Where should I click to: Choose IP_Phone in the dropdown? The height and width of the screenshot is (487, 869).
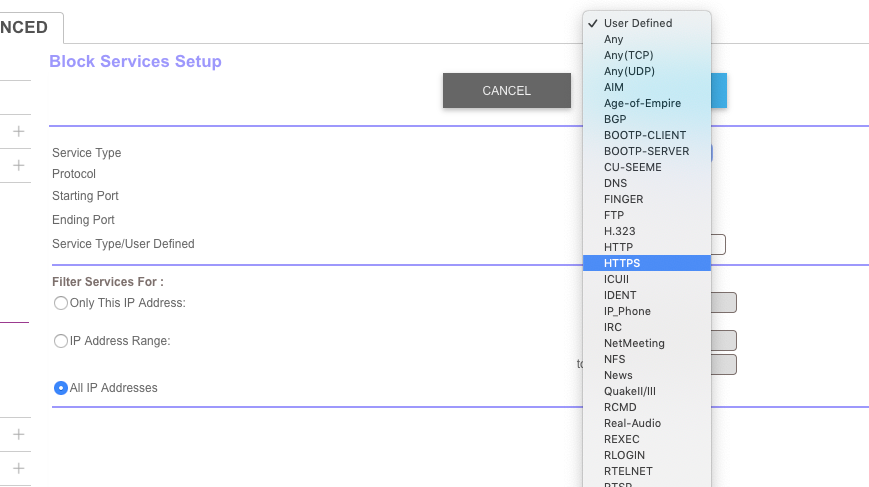(627, 311)
